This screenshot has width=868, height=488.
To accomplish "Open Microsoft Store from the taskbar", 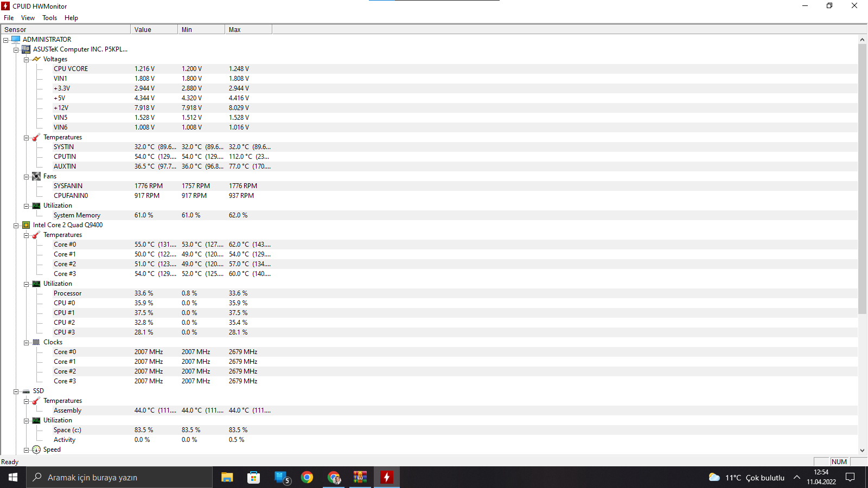I will point(253,477).
